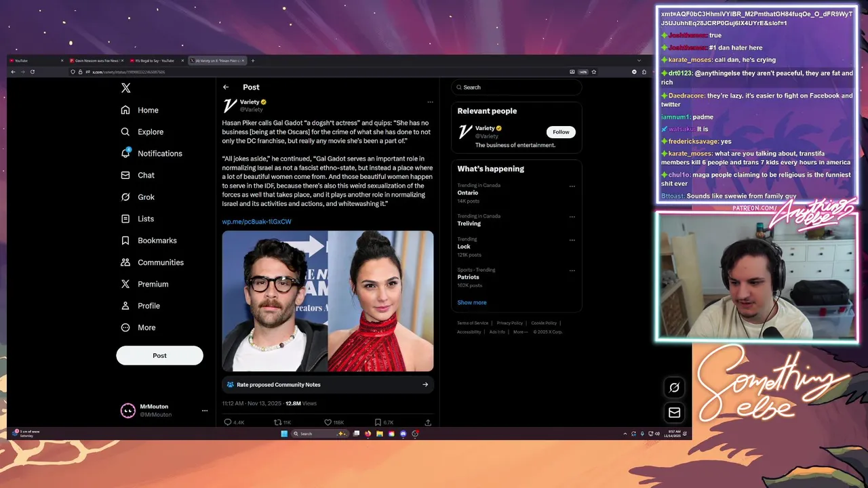Open Cookie Policy footer link
868x488 pixels.
[x=544, y=323]
